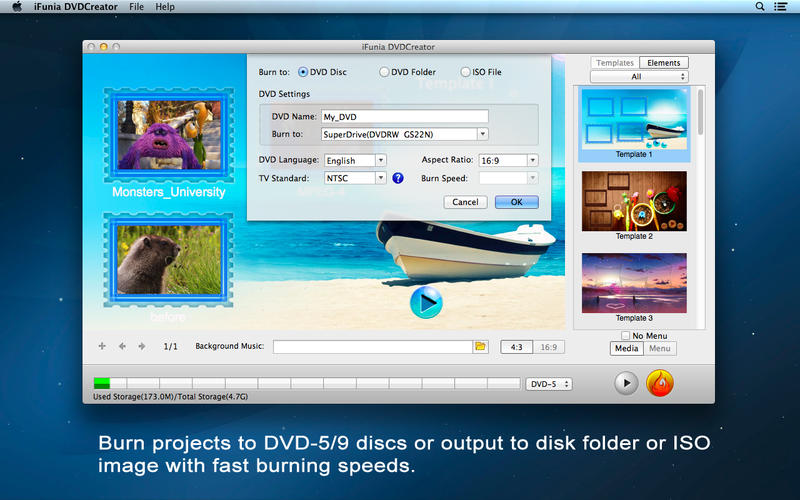Screen dimensions: 800x500
Task: Switch to the Elements tab
Action: click(664, 63)
